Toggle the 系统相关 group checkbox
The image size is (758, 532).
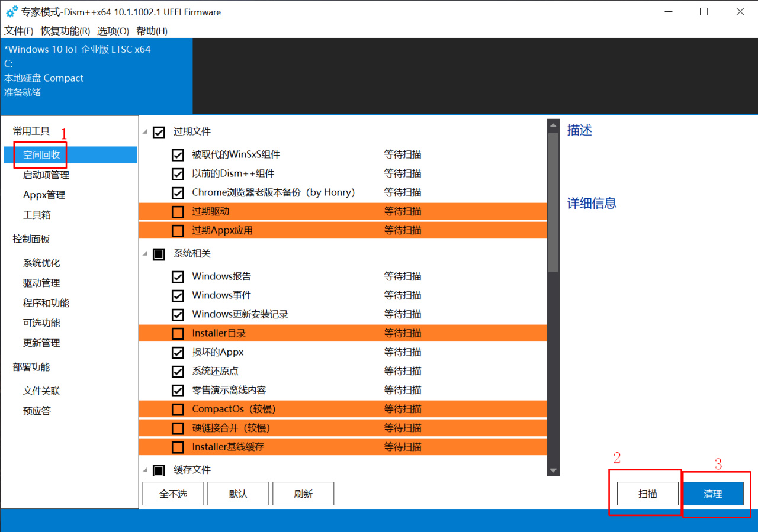(159, 254)
